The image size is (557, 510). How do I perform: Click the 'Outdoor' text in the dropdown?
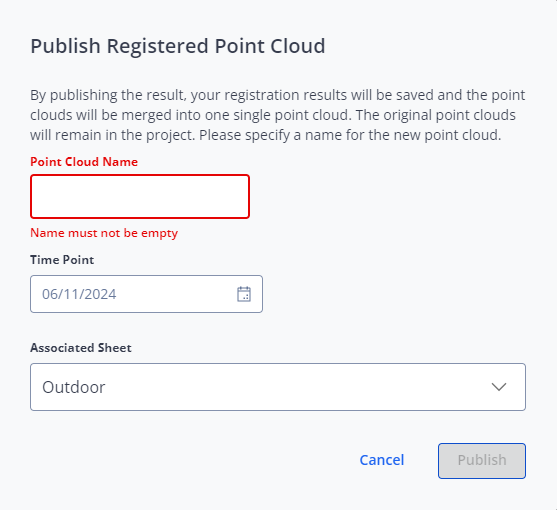point(74,387)
